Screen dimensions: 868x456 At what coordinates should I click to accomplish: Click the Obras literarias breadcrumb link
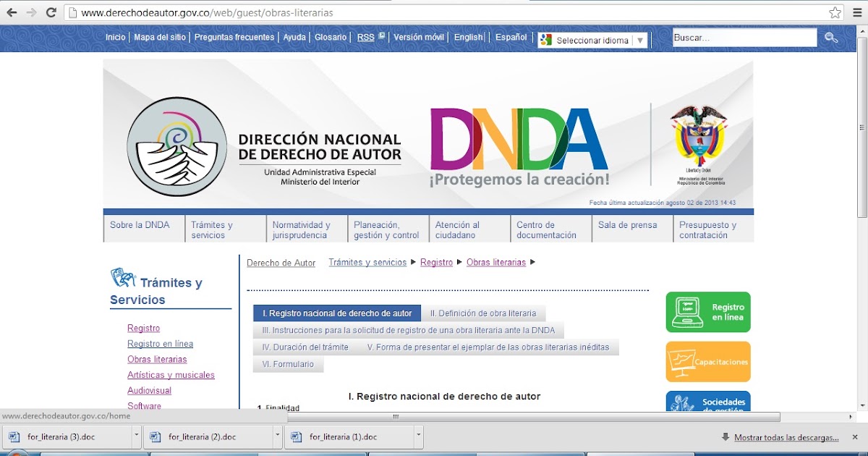(x=496, y=263)
